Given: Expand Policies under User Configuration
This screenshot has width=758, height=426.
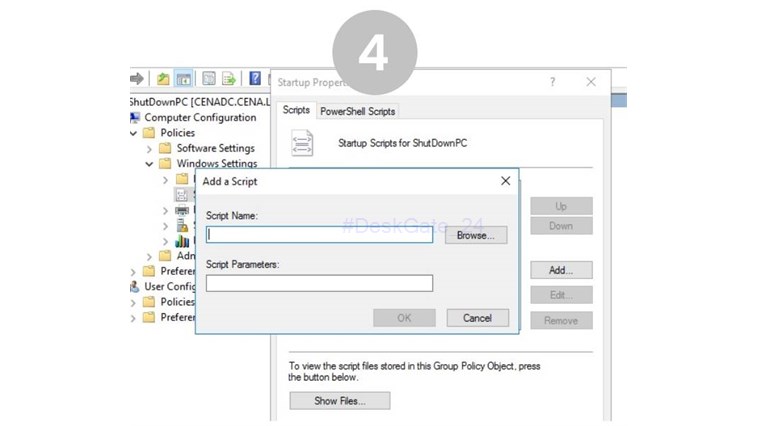Looking at the screenshot, I should [133, 303].
